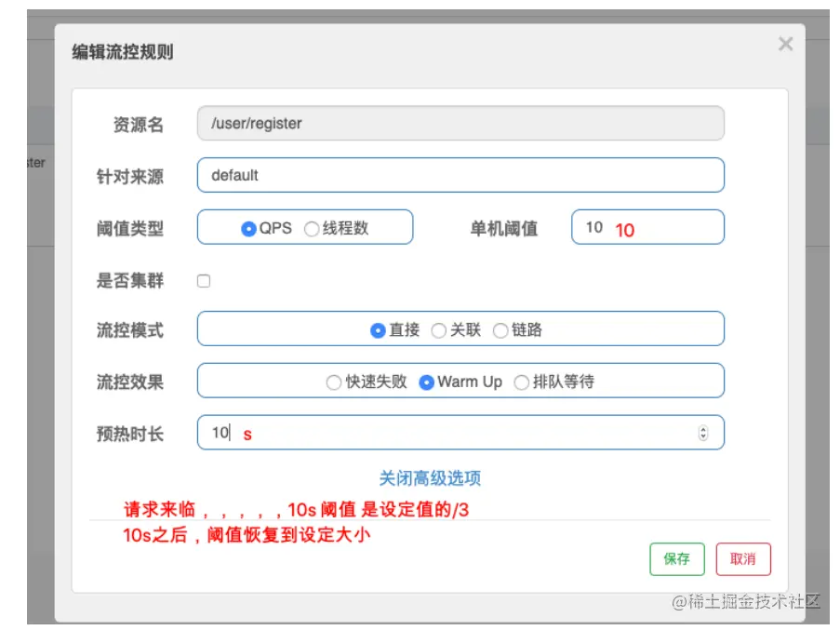Choose 链路 flow control mode
The height and width of the screenshot is (630, 840).
(500, 330)
